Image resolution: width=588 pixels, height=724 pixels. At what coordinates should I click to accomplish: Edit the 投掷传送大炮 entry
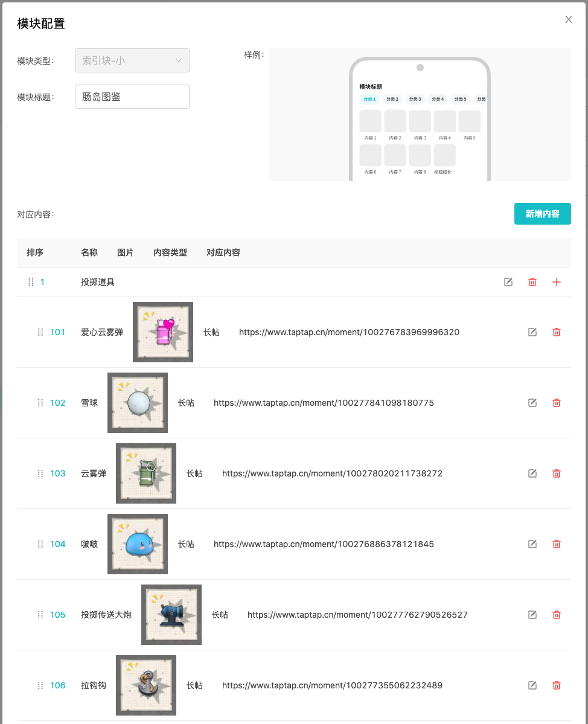532,615
